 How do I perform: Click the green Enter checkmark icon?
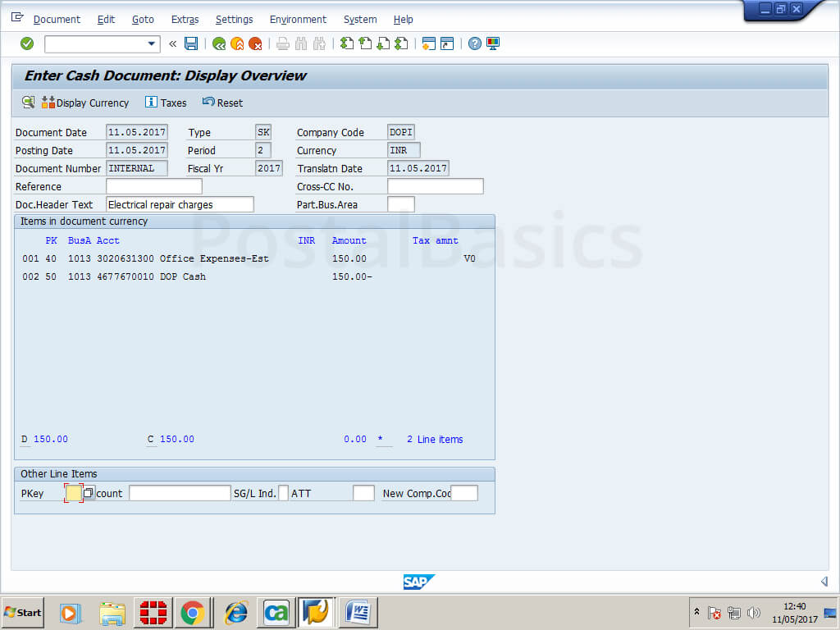[x=27, y=43]
